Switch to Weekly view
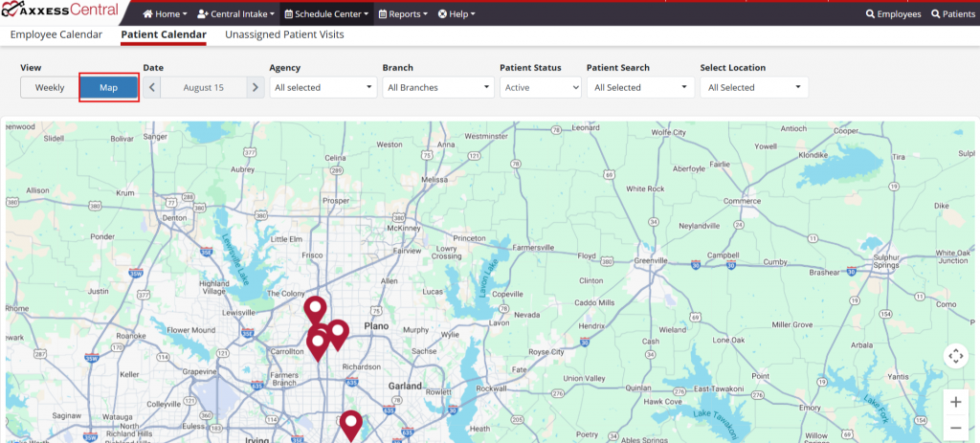The width and height of the screenshot is (980, 443). pos(50,87)
